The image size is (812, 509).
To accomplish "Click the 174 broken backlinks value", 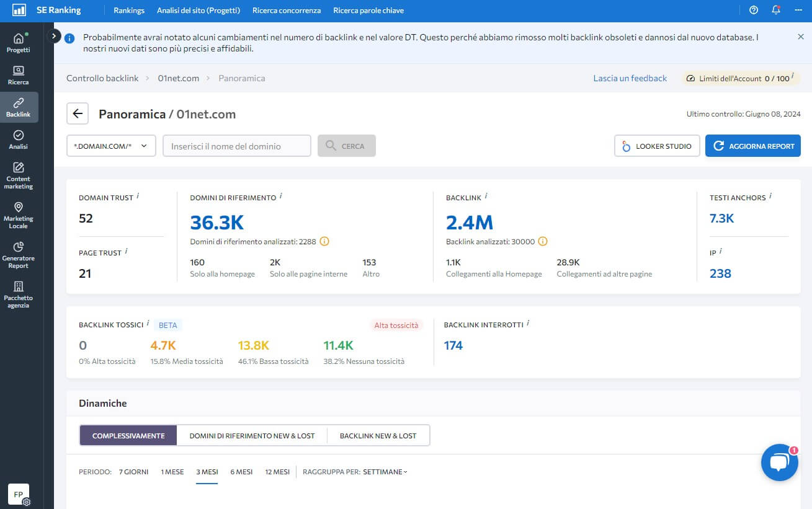I will click(x=453, y=345).
